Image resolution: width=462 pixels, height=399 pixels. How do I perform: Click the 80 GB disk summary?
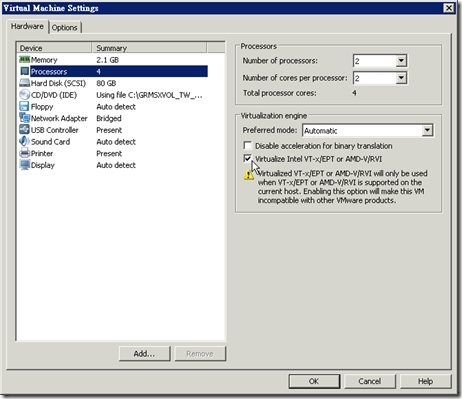click(x=106, y=83)
